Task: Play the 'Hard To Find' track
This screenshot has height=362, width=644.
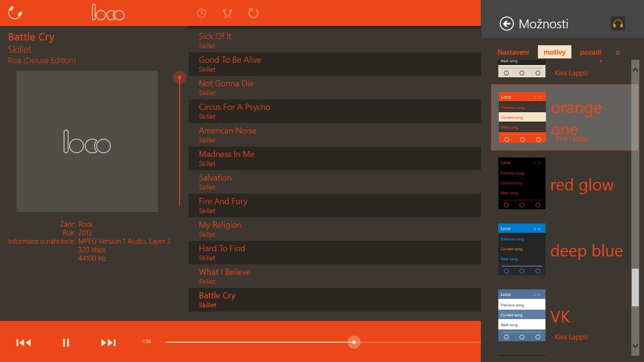Action: [335, 253]
